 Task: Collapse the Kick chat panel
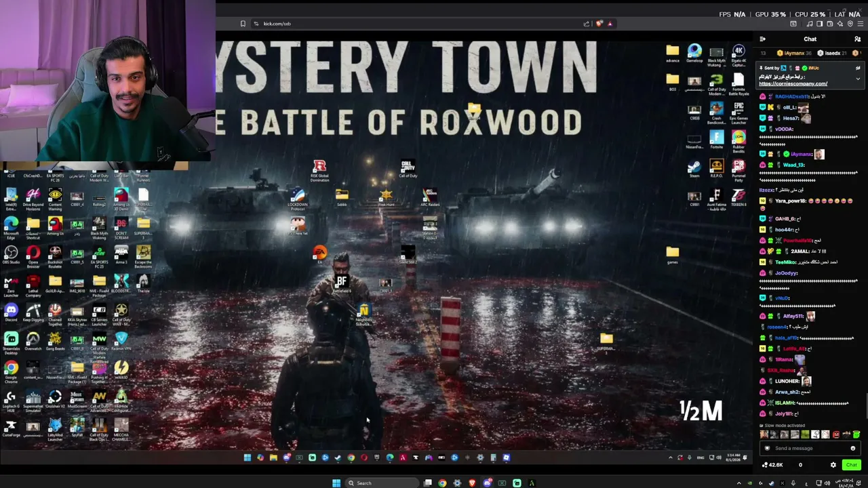pos(762,39)
